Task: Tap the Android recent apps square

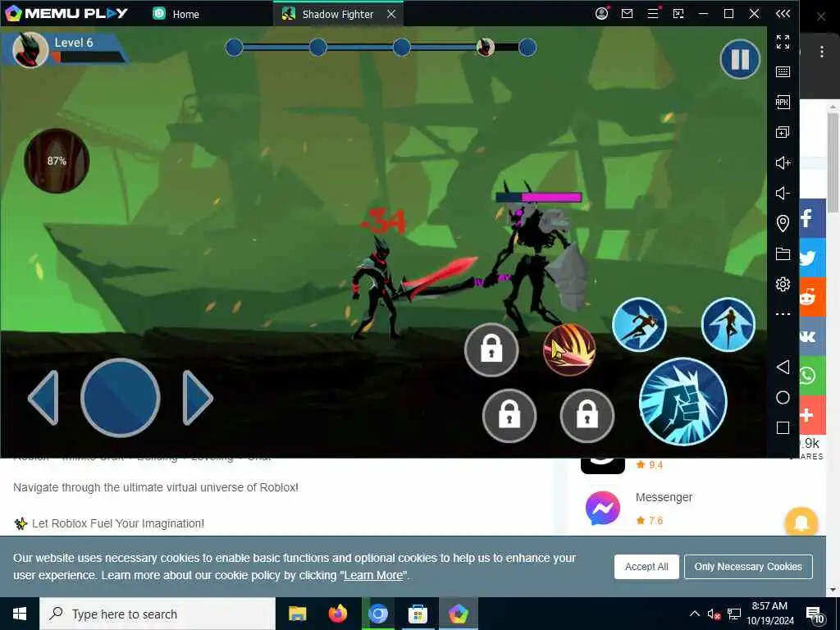Action: point(783,427)
